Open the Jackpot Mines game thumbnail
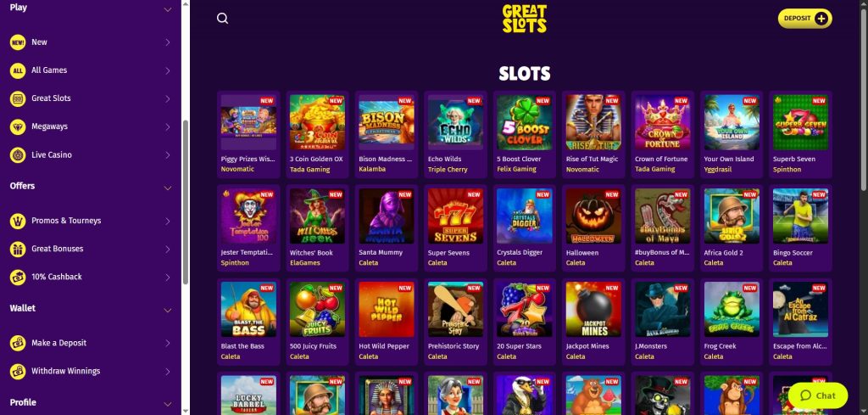Screen dimensions: 868x415 (593, 309)
